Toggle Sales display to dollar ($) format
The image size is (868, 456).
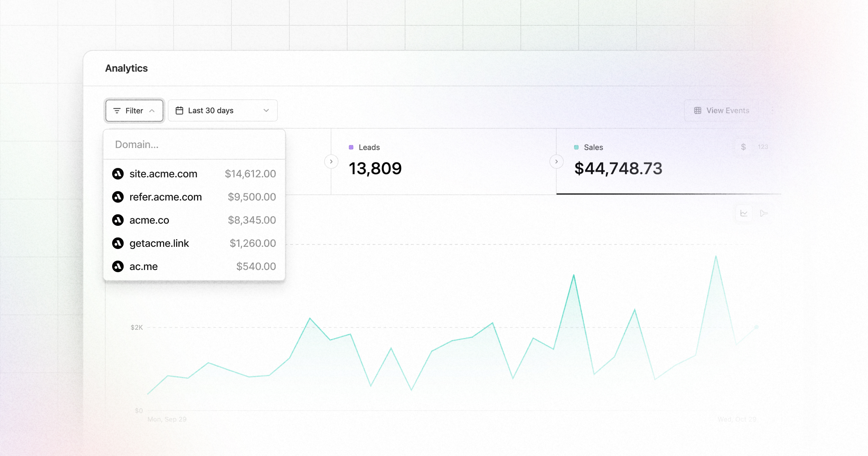(744, 147)
